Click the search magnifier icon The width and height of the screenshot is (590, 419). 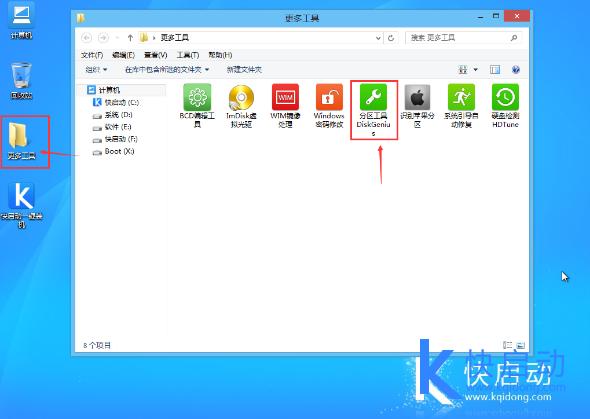pyautogui.click(x=514, y=38)
